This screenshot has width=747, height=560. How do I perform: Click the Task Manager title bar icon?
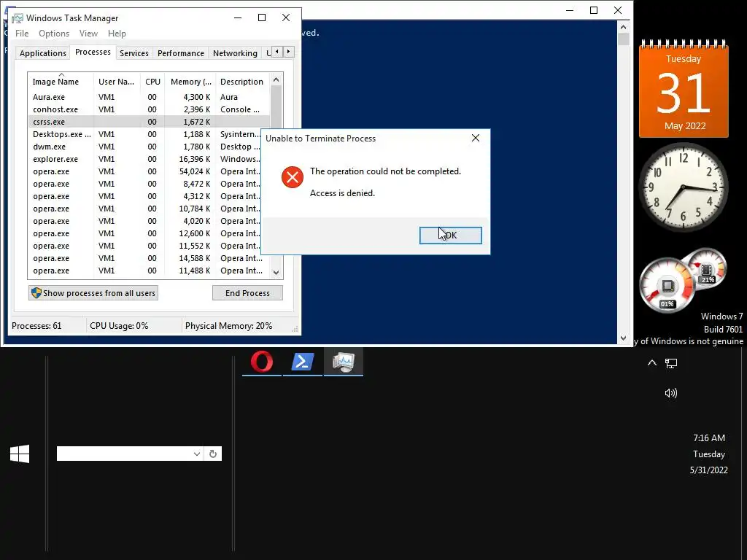click(x=18, y=18)
